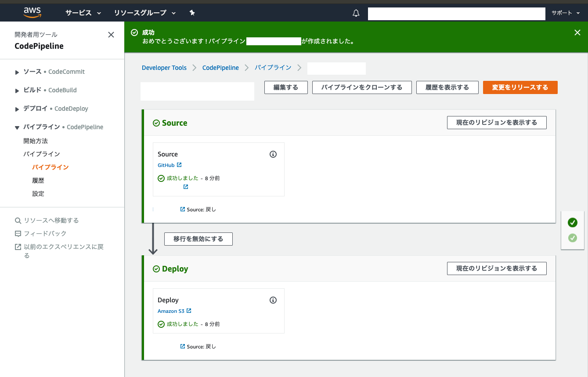Follow the パイプライン breadcrumb link
The height and width of the screenshot is (377, 588).
click(x=273, y=68)
